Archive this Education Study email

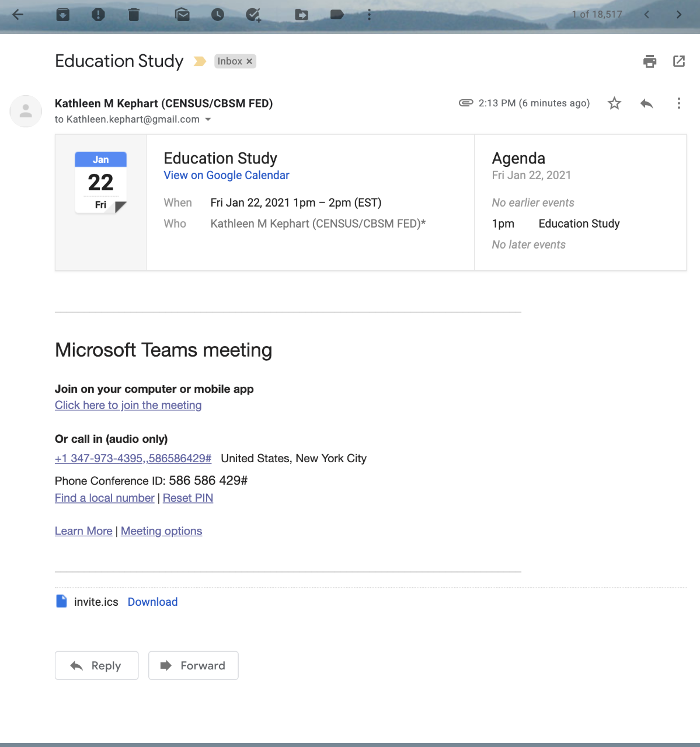pyautogui.click(x=63, y=15)
